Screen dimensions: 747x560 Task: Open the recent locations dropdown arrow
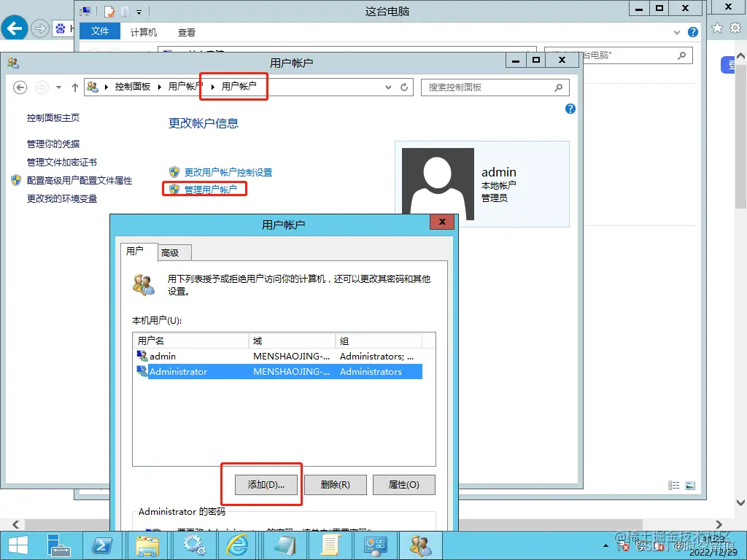pyautogui.click(x=58, y=87)
